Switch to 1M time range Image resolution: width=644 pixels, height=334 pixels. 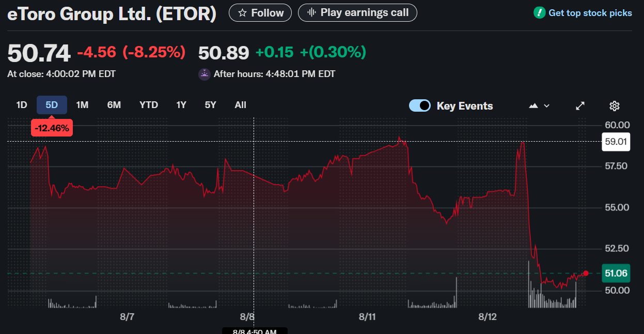coord(82,105)
